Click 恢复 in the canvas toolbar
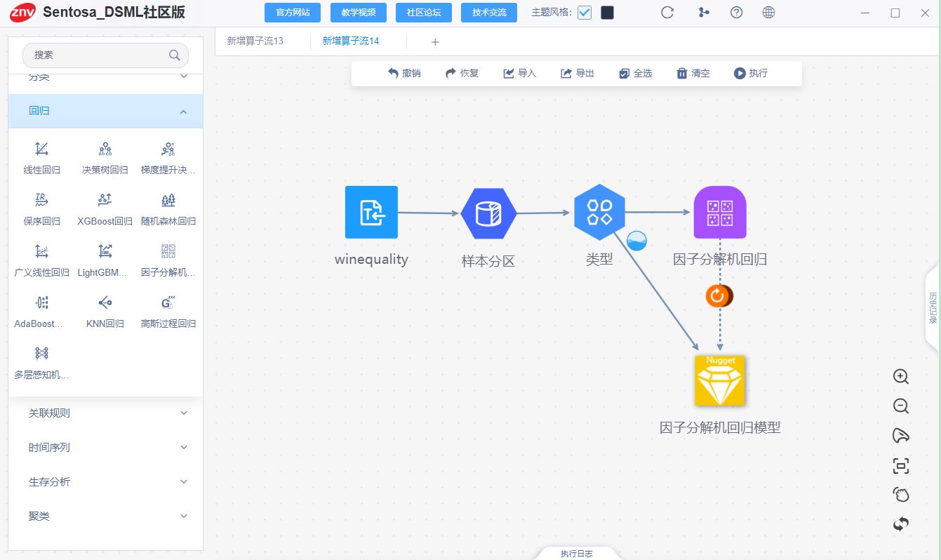The height and width of the screenshot is (560, 941). tap(462, 73)
